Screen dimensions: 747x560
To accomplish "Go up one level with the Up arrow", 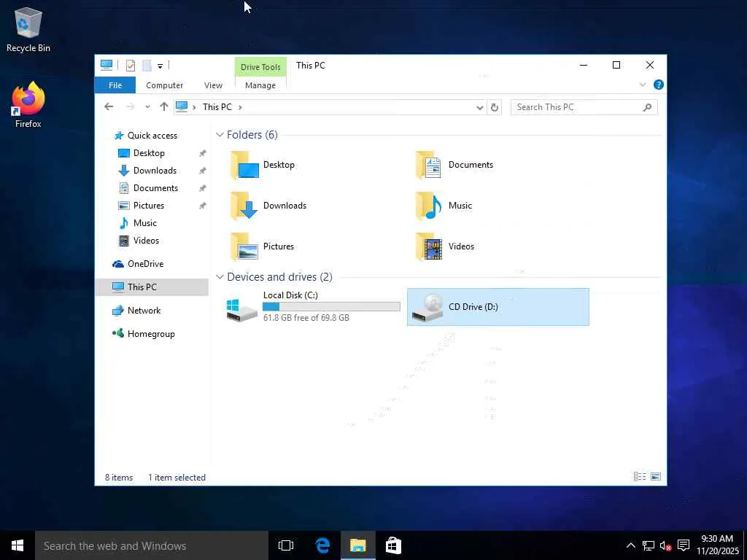I will point(164,106).
